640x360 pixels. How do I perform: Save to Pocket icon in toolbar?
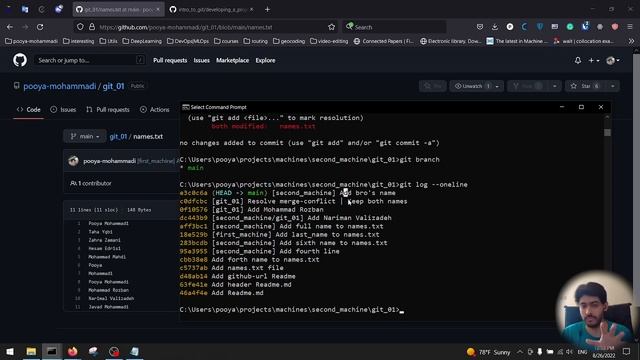480,27
